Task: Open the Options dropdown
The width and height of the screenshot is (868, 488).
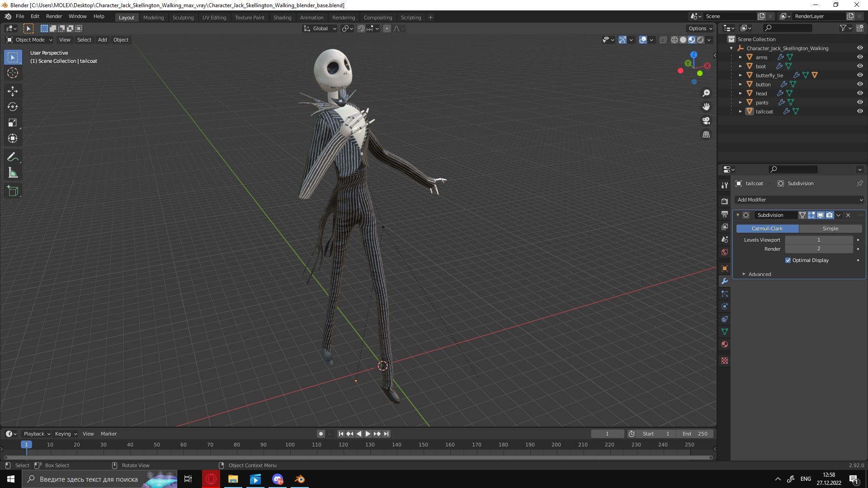Action: (700, 28)
